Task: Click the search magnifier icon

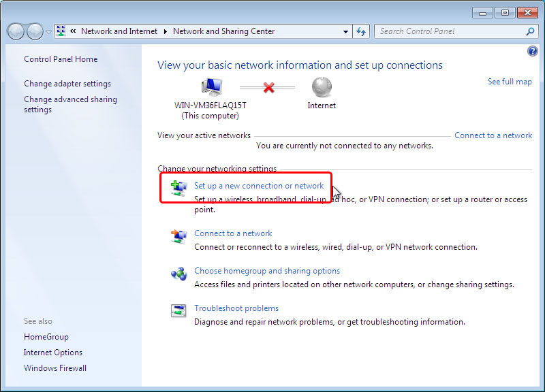Action: point(530,31)
